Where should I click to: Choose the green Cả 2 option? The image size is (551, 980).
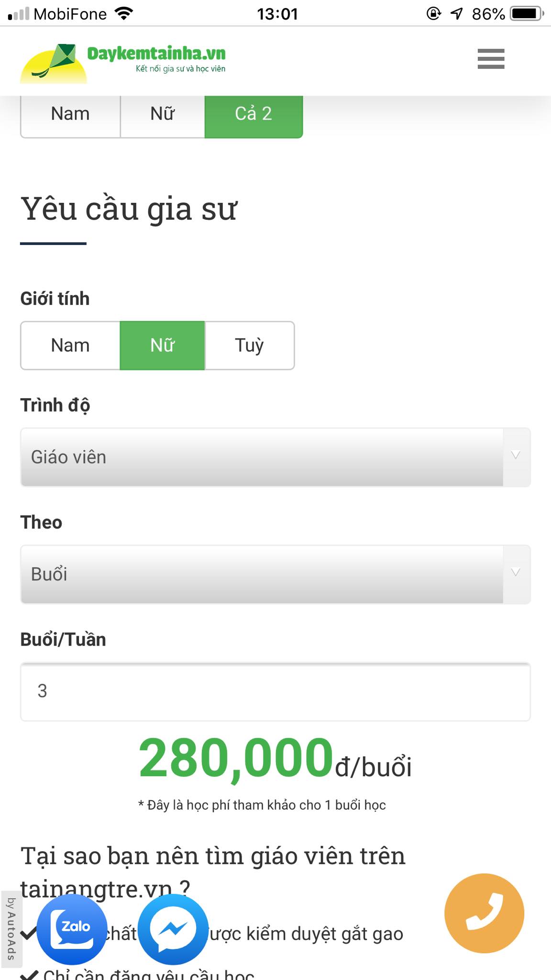pyautogui.click(x=253, y=115)
